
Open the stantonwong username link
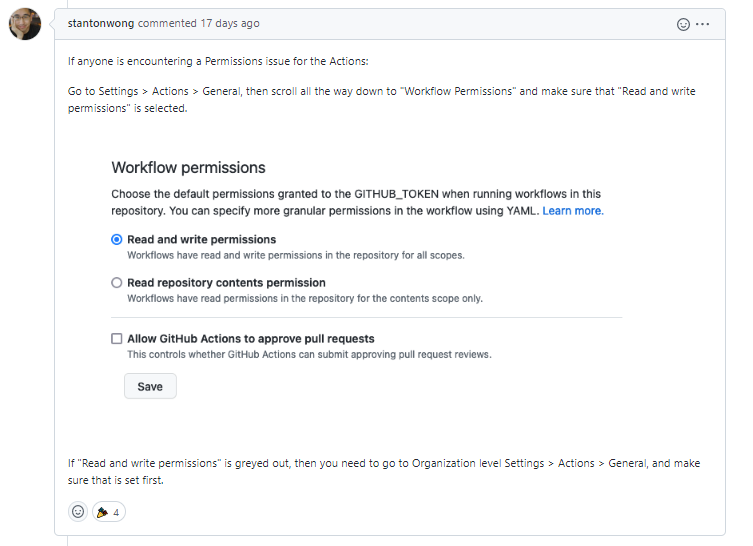point(101,23)
